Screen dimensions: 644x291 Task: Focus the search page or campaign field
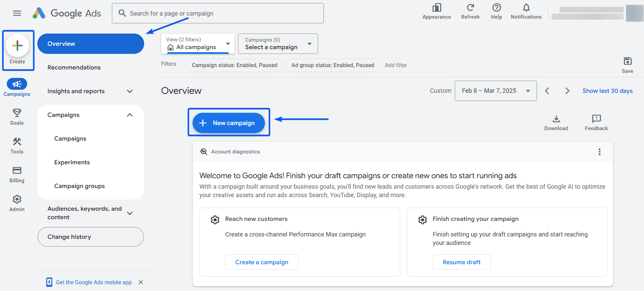[218, 13]
